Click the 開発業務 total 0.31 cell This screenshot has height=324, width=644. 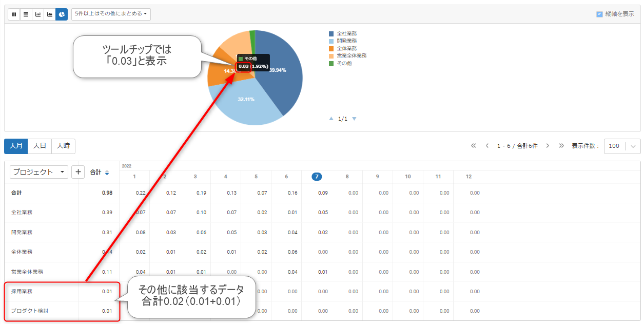coord(107,232)
